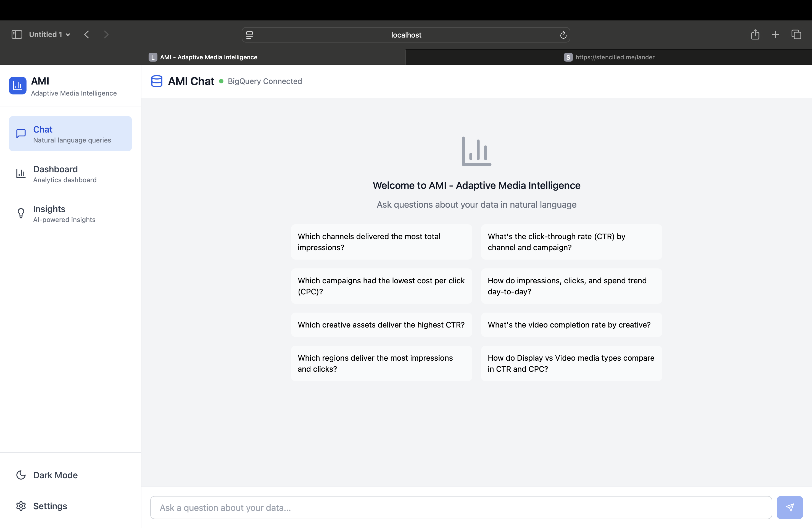Click the Dark Mode moon icon

[x=21, y=475]
